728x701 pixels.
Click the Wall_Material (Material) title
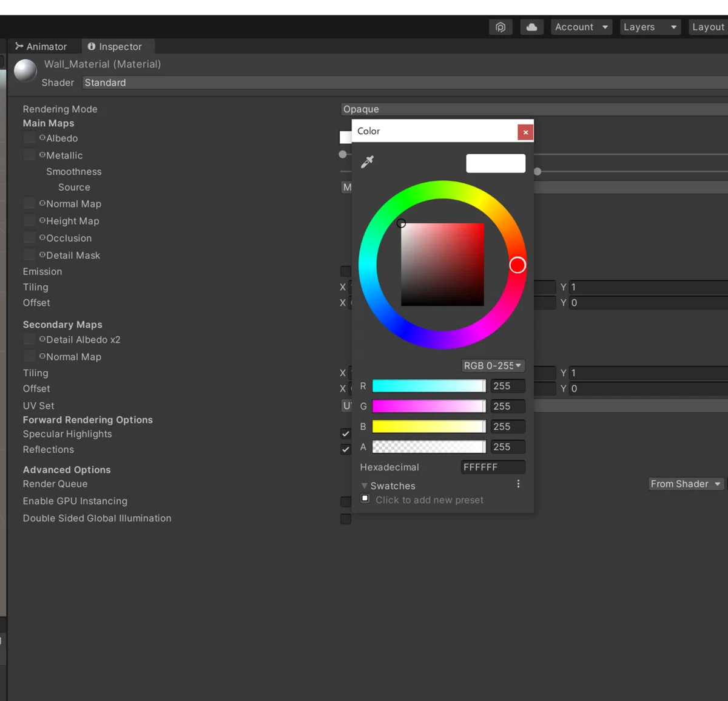(103, 64)
